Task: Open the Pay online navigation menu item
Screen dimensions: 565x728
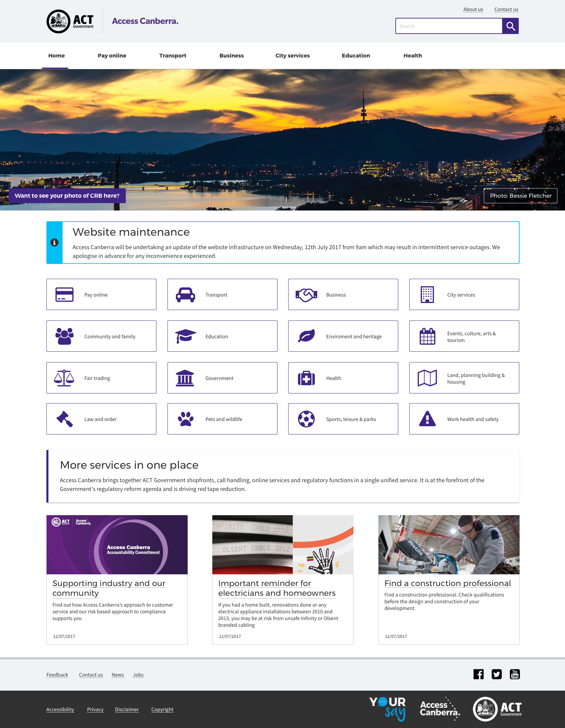Action: (x=112, y=55)
